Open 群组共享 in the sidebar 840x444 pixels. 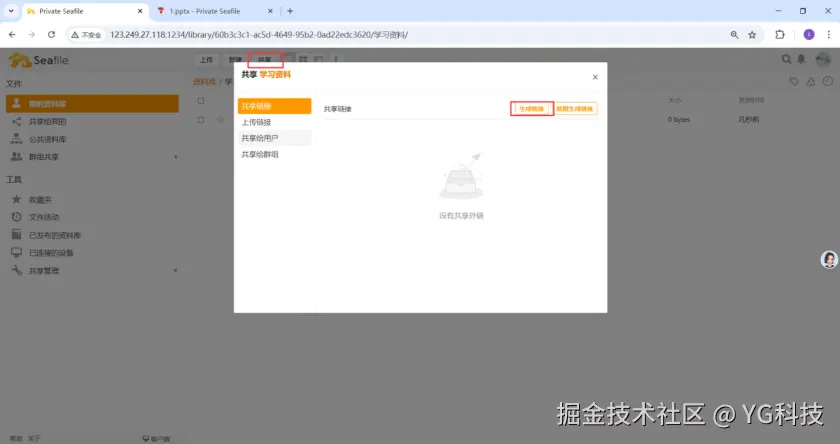pos(44,157)
